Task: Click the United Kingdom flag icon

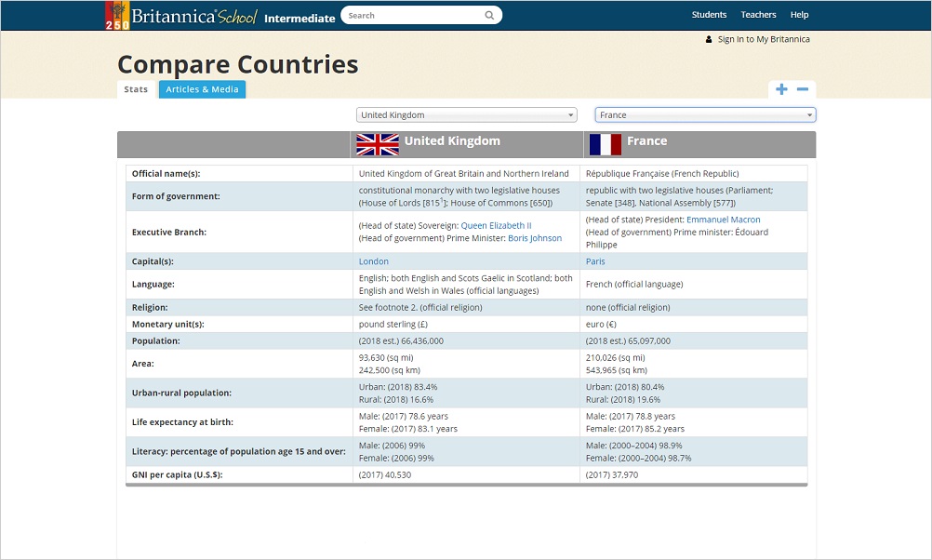Action: coord(377,144)
